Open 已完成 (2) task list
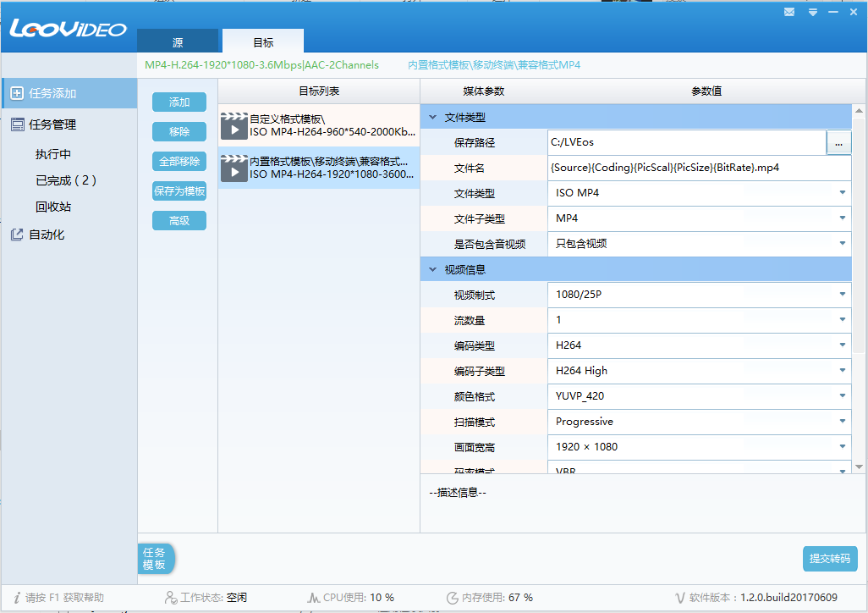This screenshot has width=868, height=613. pyautogui.click(x=66, y=180)
